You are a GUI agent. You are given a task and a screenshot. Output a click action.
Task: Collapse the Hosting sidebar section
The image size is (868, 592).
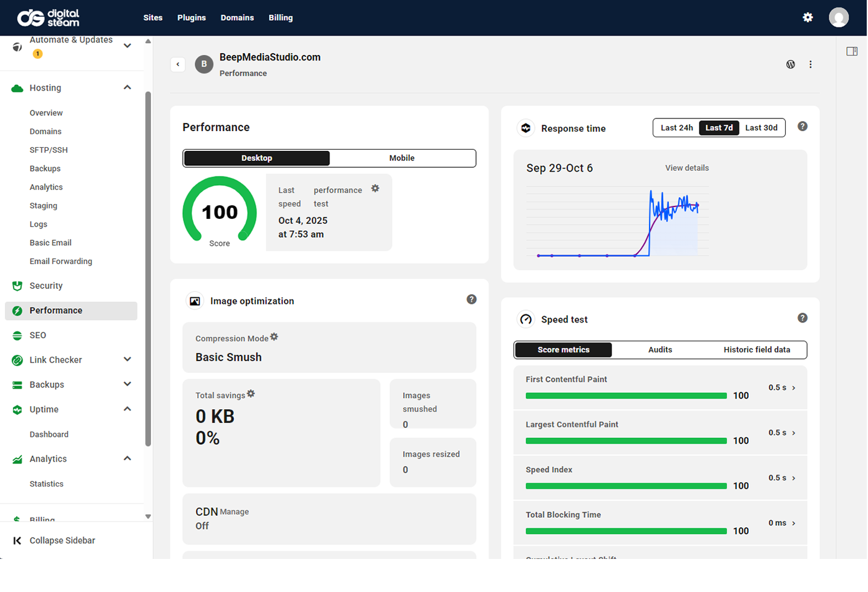pos(127,88)
